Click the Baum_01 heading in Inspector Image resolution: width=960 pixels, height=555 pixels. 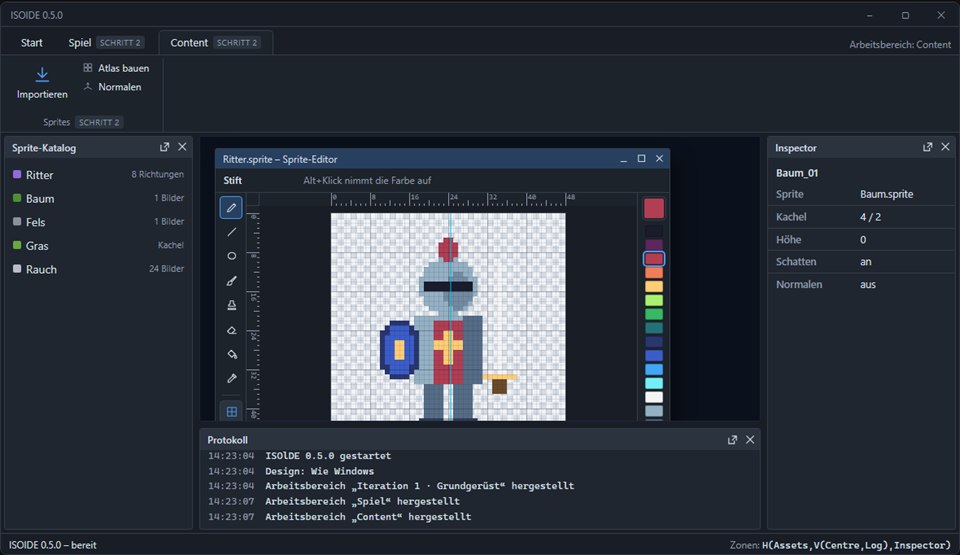(797, 173)
